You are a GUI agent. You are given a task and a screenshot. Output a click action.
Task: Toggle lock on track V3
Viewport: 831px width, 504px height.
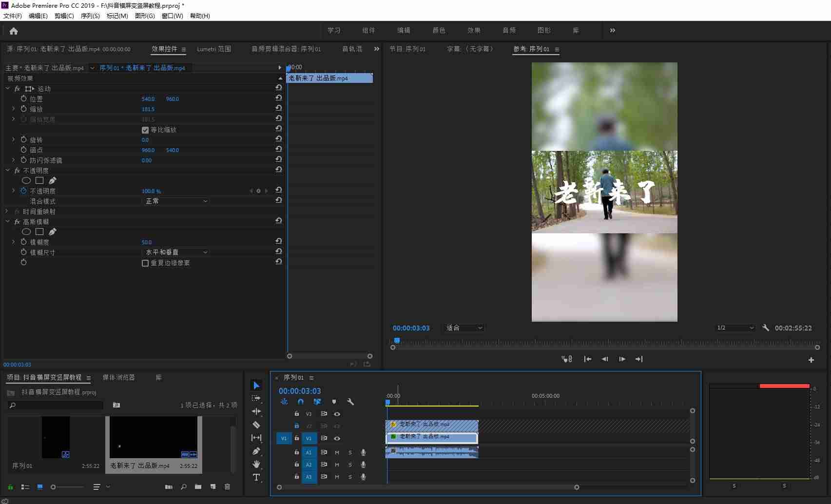coord(296,414)
